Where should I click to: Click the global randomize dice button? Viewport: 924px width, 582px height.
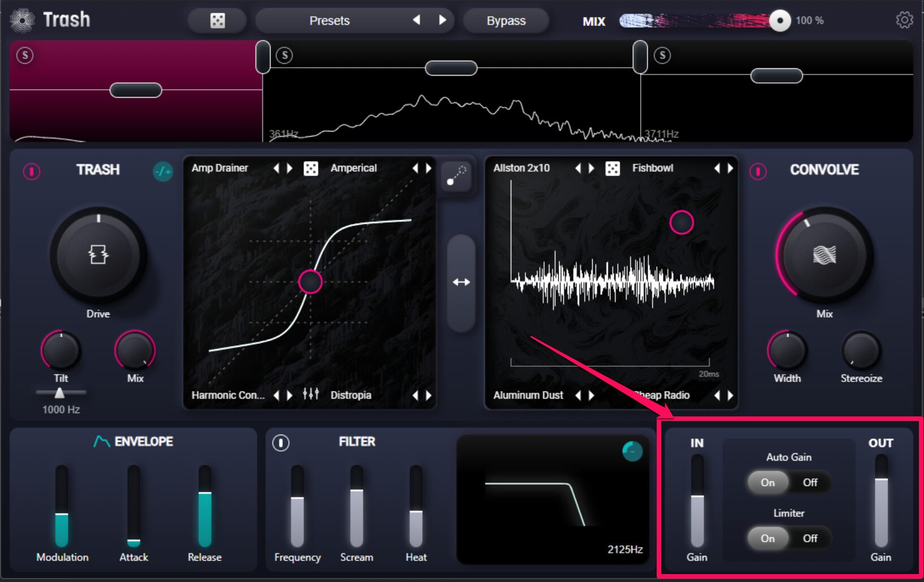click(218, 21)
